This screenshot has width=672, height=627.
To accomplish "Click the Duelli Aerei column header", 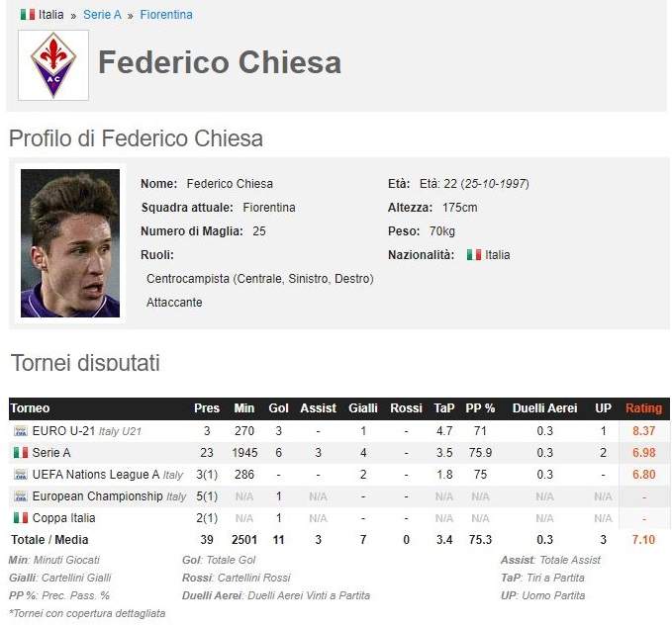I will (544, 408).
